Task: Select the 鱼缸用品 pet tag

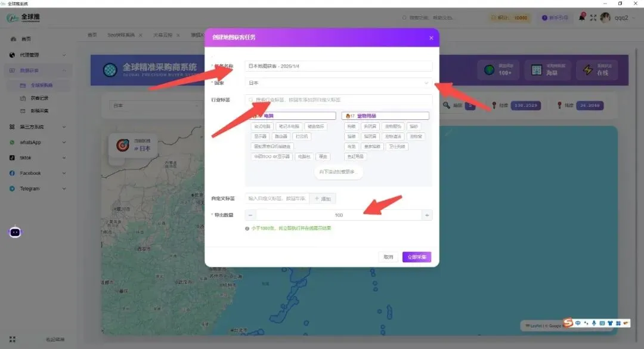Action: click(x=355, y=156)
